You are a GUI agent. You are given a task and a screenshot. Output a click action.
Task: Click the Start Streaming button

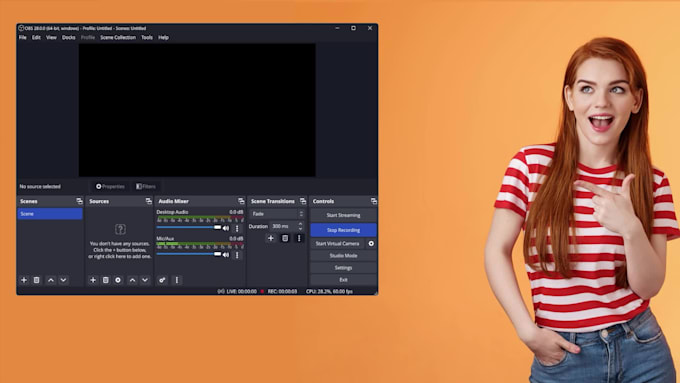click(x=343, y=215)
